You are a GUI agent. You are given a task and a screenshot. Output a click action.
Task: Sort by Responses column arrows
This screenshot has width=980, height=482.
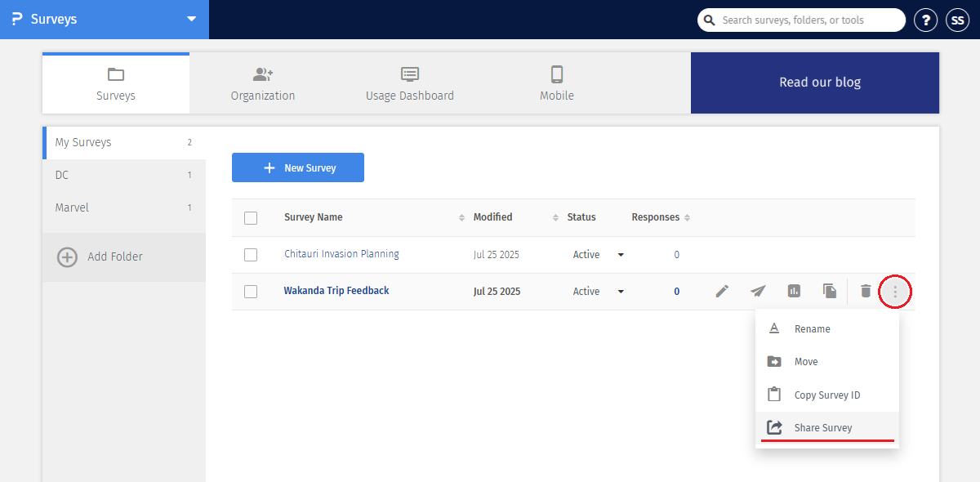click(x=687, y=218)
